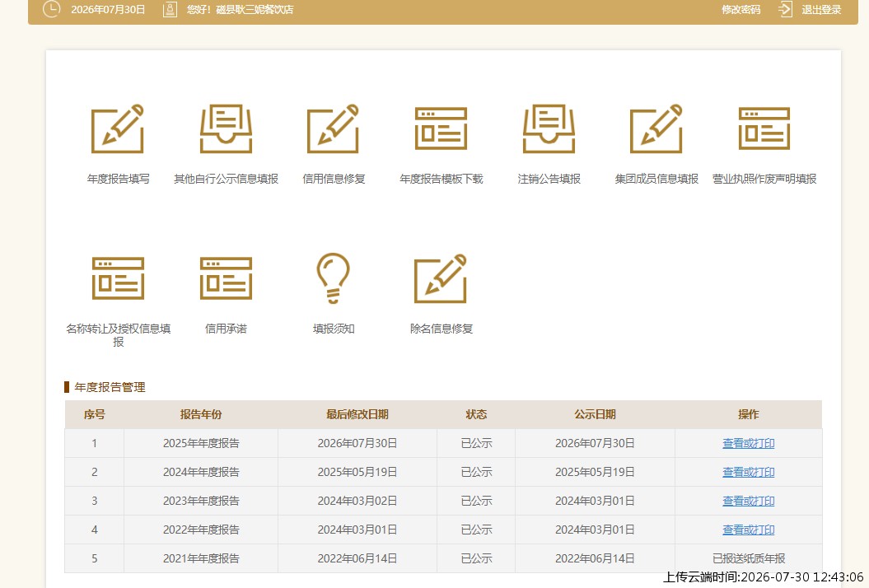Open 集团成员信息填报 pencil icon

coord(656,128)
